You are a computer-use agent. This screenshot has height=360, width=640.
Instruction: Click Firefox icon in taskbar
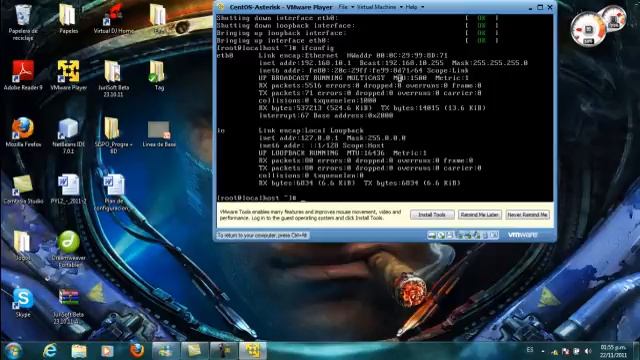pos(137,351)
